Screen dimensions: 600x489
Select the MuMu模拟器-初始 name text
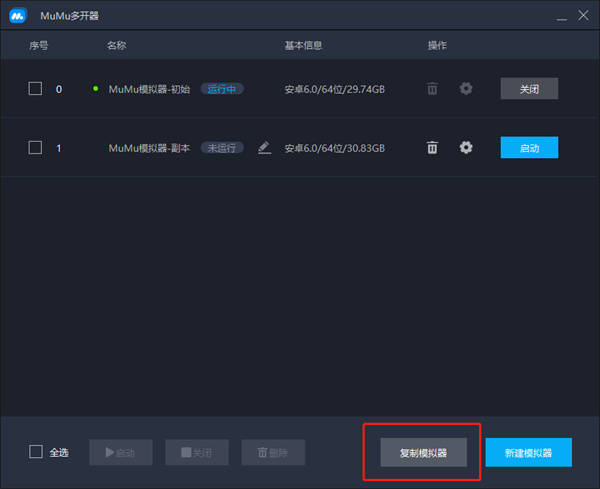[x=149, y=89]
